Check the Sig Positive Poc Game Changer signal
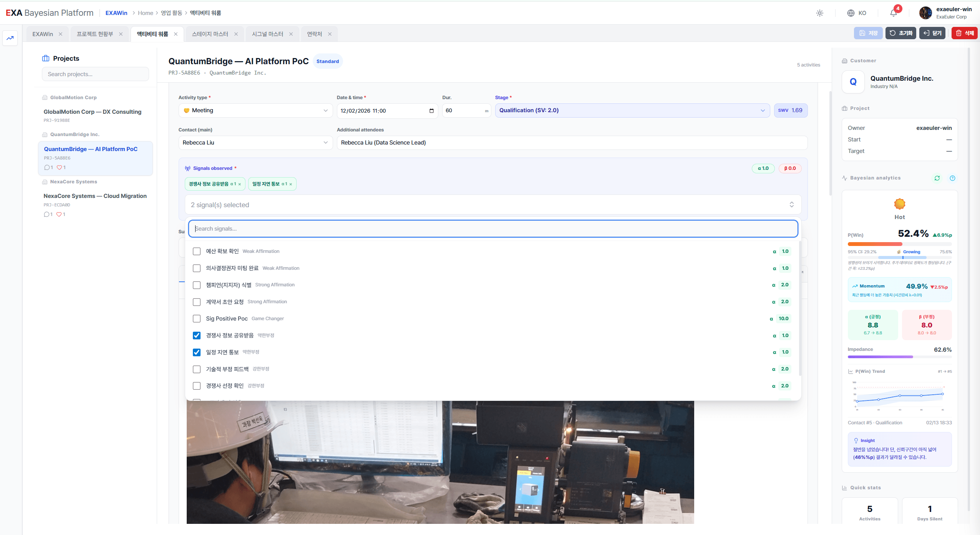This screenshot has width=980, height=535. coord(197,319)
